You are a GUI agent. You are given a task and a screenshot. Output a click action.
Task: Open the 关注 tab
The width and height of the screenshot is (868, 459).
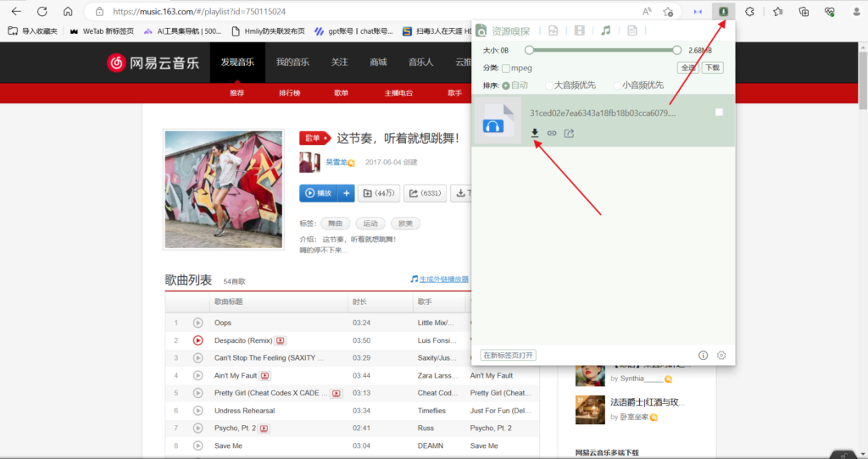point(339,63)
